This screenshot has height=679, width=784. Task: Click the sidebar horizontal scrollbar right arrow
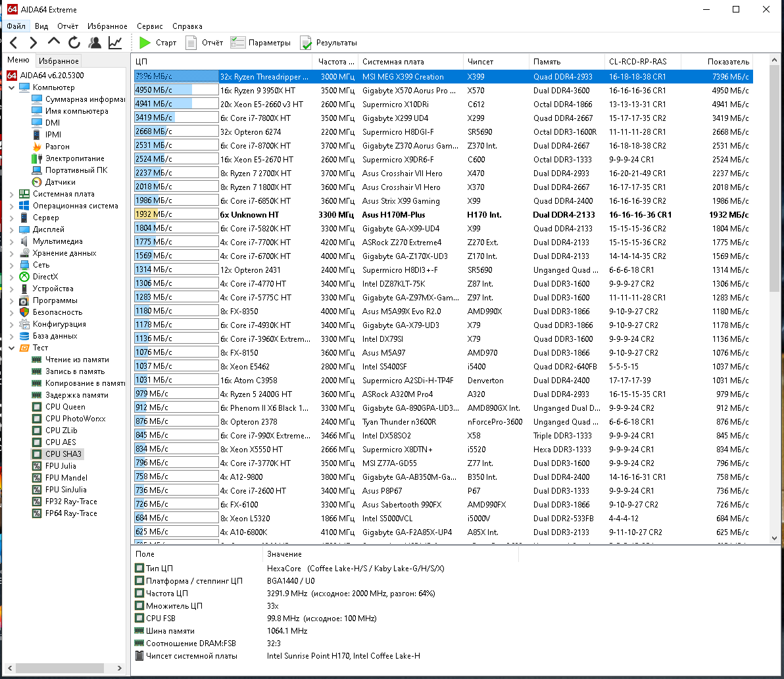point(120,668)
